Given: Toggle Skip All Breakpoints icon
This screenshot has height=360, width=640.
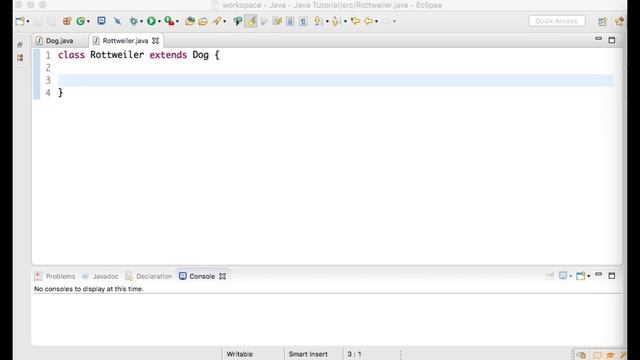Looking at the screenshot, I should pos(118,21).
